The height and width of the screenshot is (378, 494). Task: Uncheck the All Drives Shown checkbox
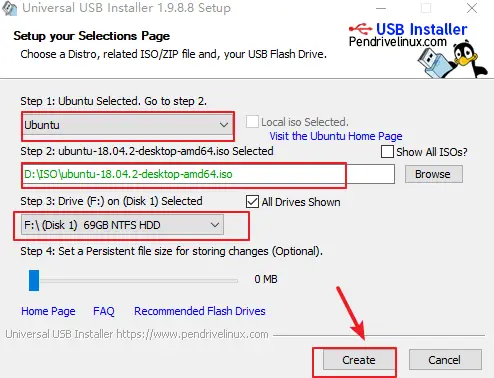252,202
